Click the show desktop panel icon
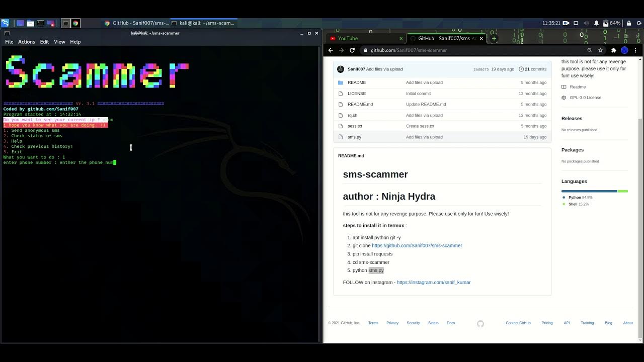The width and height of the screenshot is (644, 362). pos(20,23)
